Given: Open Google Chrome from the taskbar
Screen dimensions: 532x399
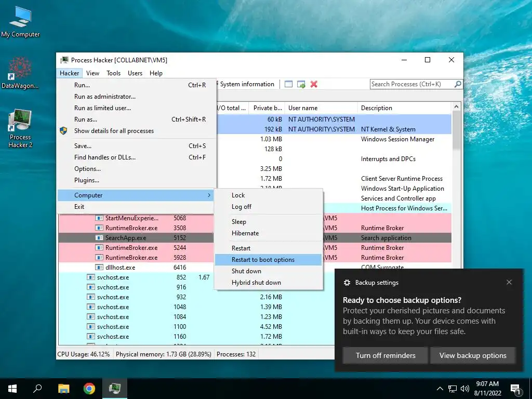Looking at the screenshot, I should click(89, 389).
